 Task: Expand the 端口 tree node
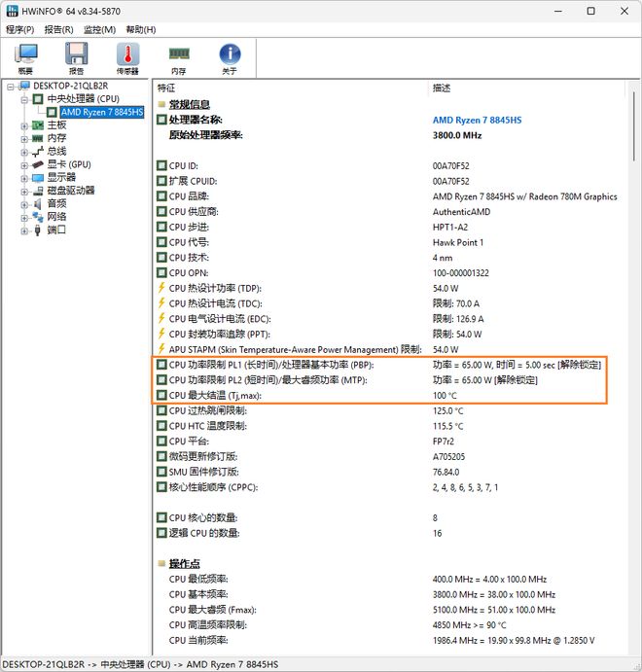(x=24, y=231)
